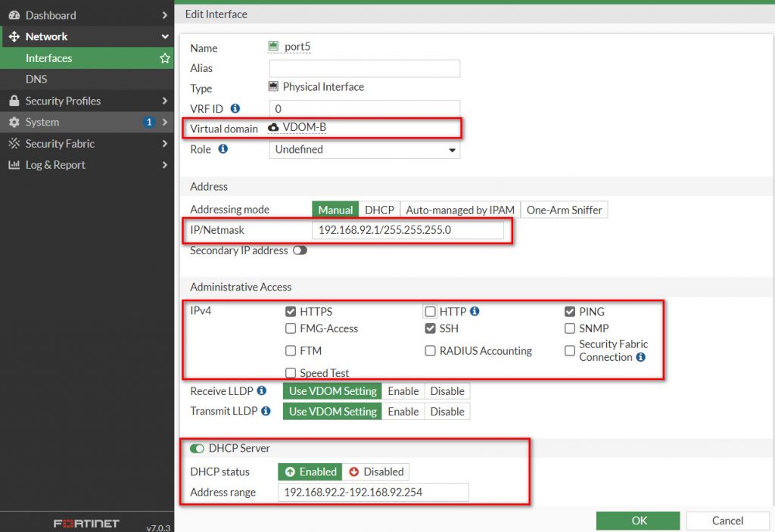Click the Network icon in sidebar
Viewport: 775px width, 532px height.
click(16, 36)
